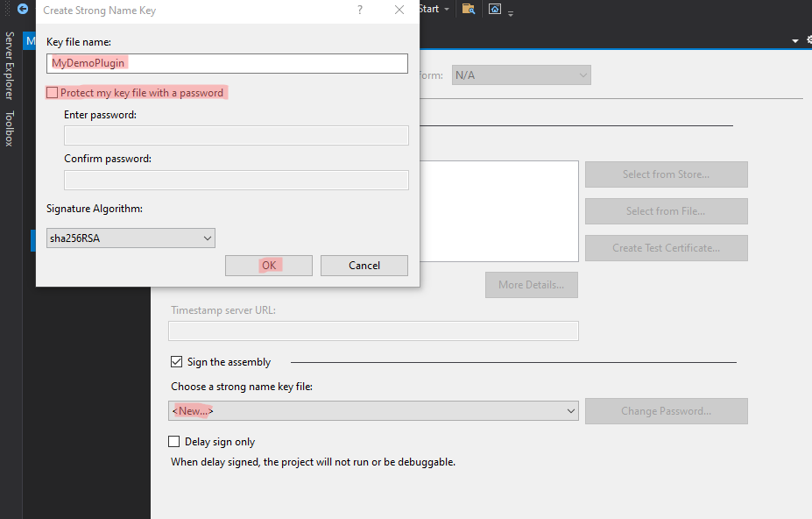Toggle Protect my key file with a password
This screenshot has width=812, height=519.
(53, 91)
